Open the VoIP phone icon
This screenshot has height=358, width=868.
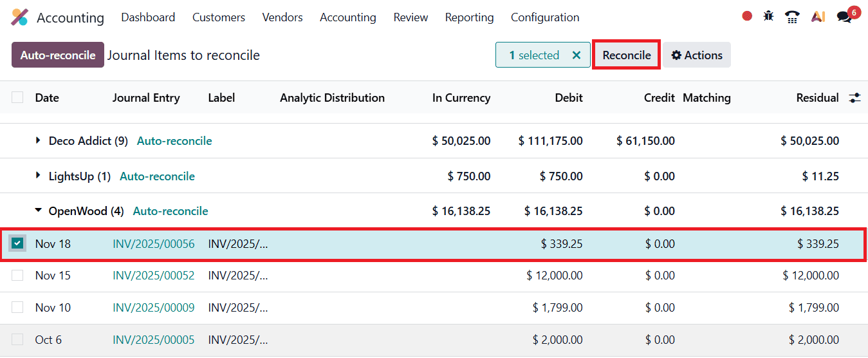pos(792,17)
